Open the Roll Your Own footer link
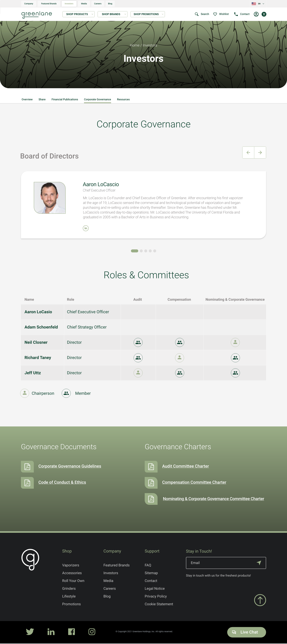This screenshot has width=287, height=644. point(73,581)
